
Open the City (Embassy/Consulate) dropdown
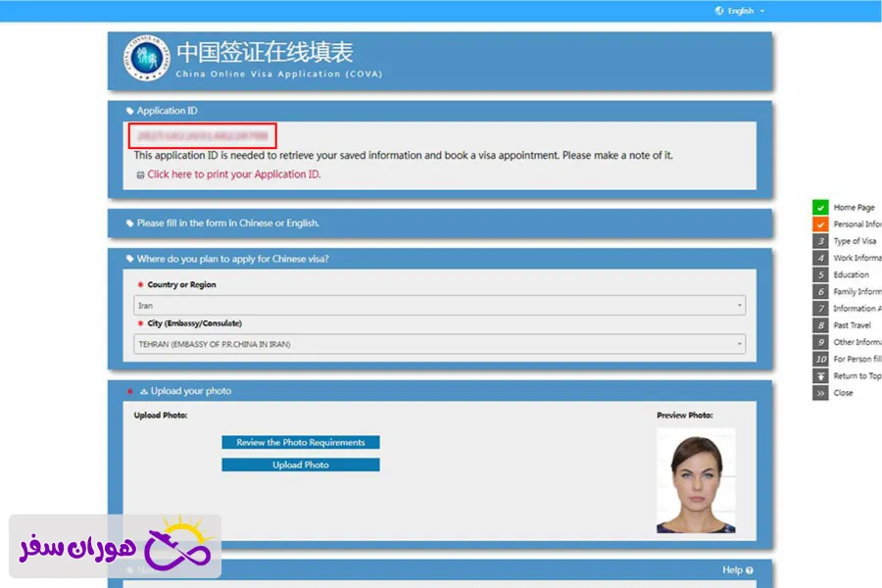(x=439, y=344)
